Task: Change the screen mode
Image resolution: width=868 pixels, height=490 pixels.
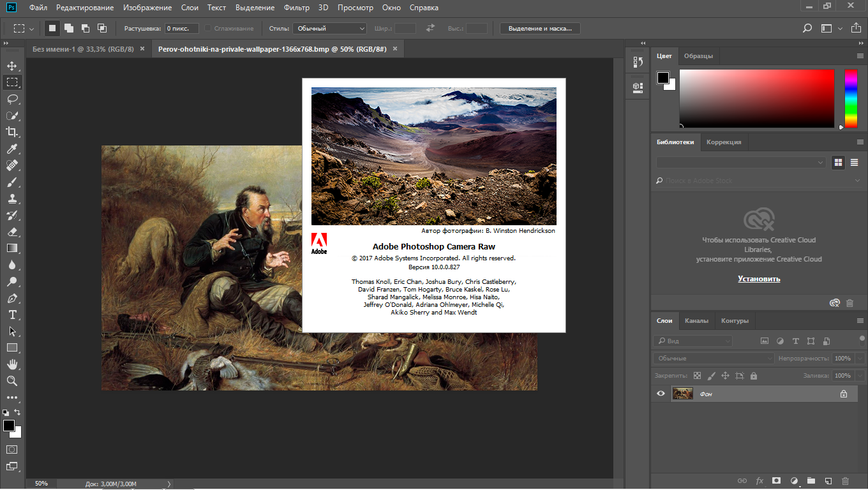Action: tap(12, 466)
